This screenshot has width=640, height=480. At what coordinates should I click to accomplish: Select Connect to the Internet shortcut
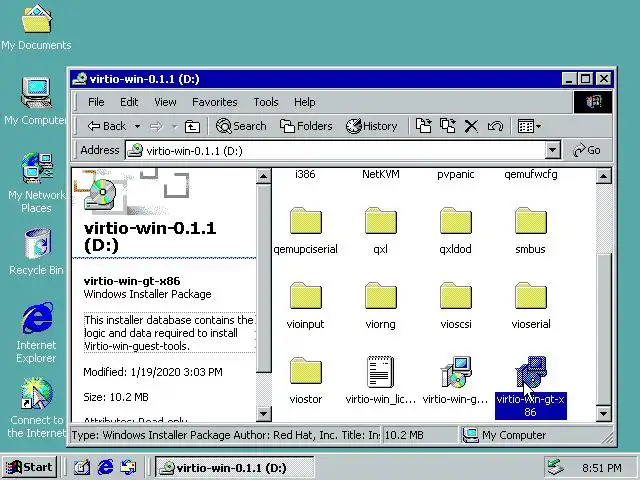pyautogui.click(x=36, y=407)
